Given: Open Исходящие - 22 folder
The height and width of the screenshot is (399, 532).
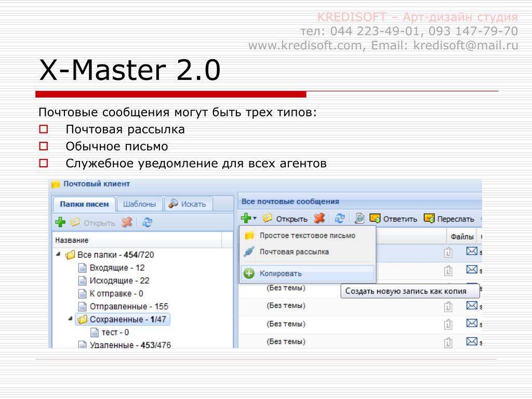Looking at the screenshot, I should click(114, 281).
